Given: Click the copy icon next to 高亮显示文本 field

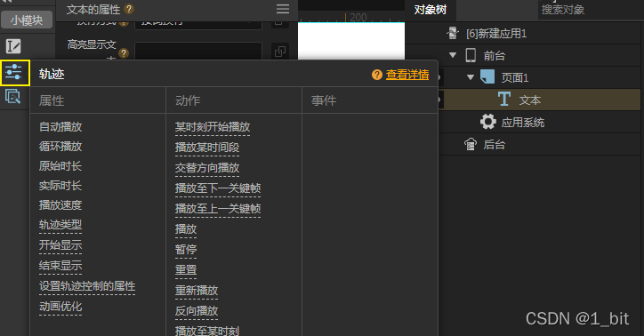Looking at the screenshot, I should tap(280, 52).
